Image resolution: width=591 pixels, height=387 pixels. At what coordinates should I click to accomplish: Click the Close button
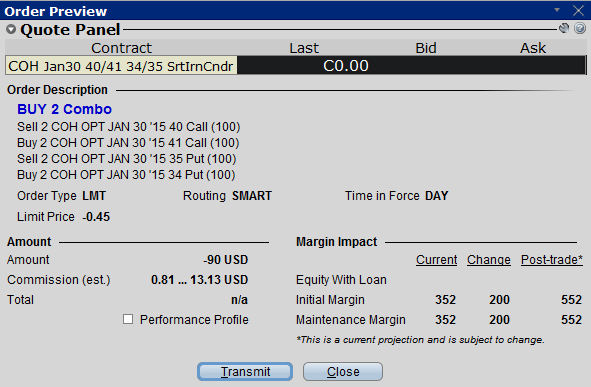[343, 372]
